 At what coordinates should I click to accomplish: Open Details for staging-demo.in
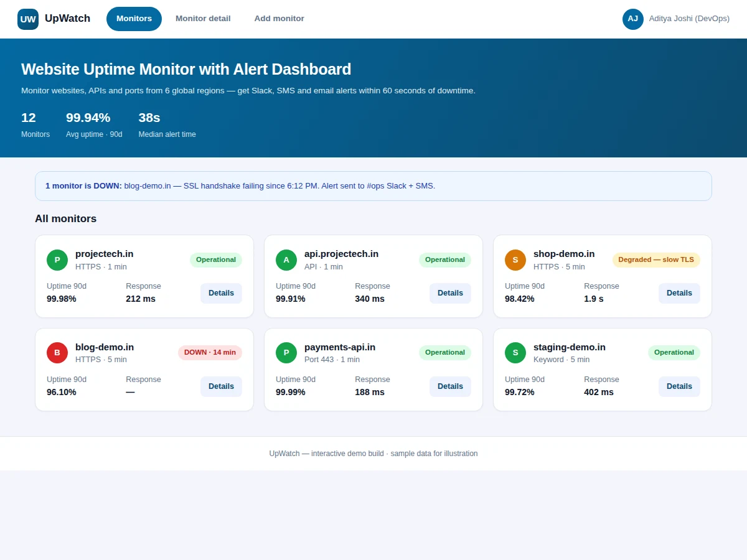click(679, 386)
